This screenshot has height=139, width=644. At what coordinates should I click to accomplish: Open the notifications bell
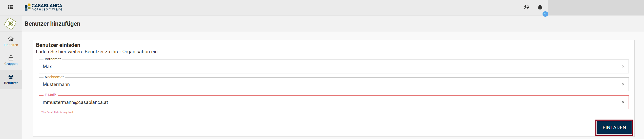540,7
